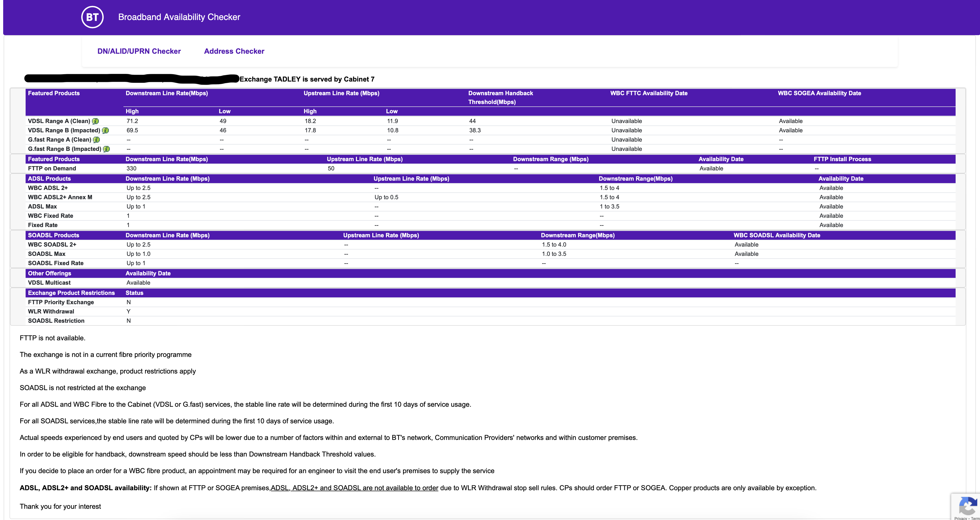The height and width of the screenshot is (520, 980).
Task: Click underlined ADSL not available to order text
Action: 354,488
